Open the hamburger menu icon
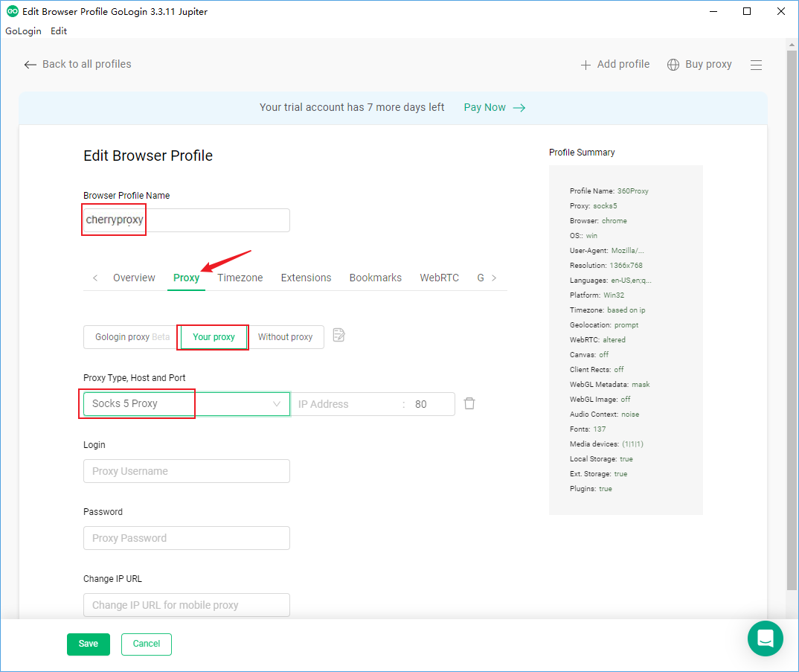Viewport: 799px width, 672px height. [x=756, y=65]
